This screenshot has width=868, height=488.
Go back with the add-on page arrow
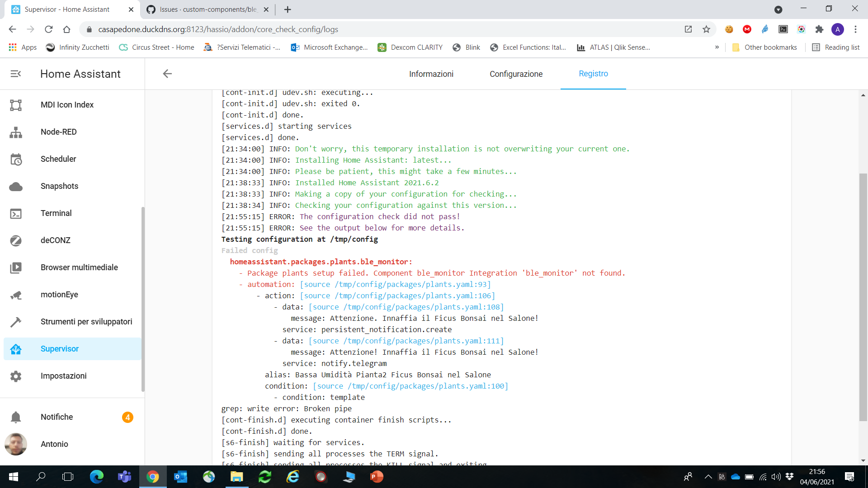point(167,74)
